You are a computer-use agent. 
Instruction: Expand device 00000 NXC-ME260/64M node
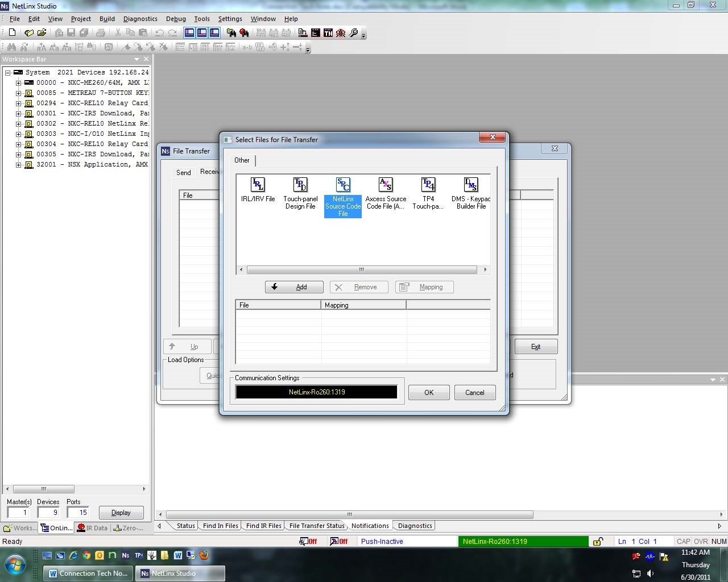[x=18, y=83]
